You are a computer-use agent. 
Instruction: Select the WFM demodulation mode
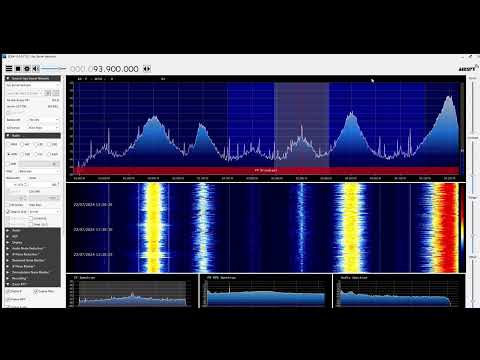(x=12, y=154)
